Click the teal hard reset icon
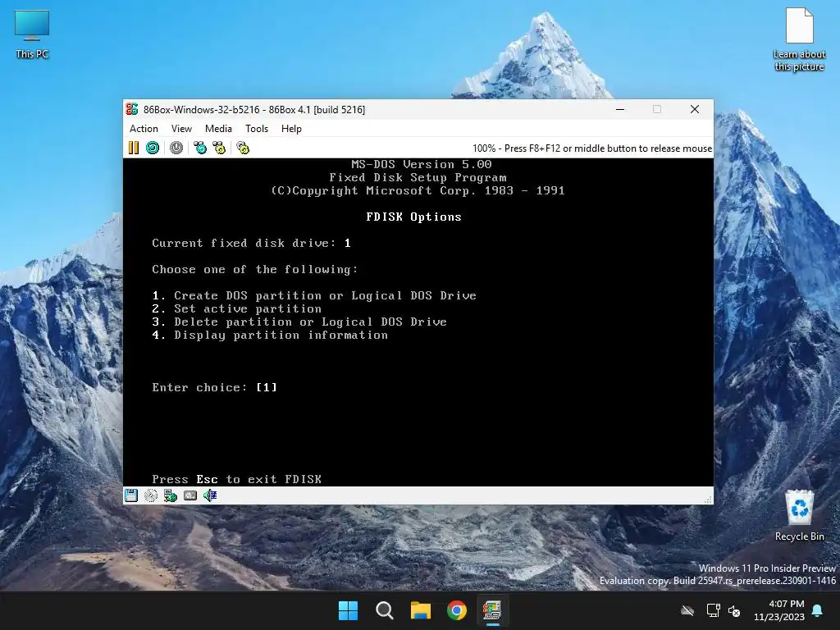This screenshot has height=630, width=840. (153, 148)
